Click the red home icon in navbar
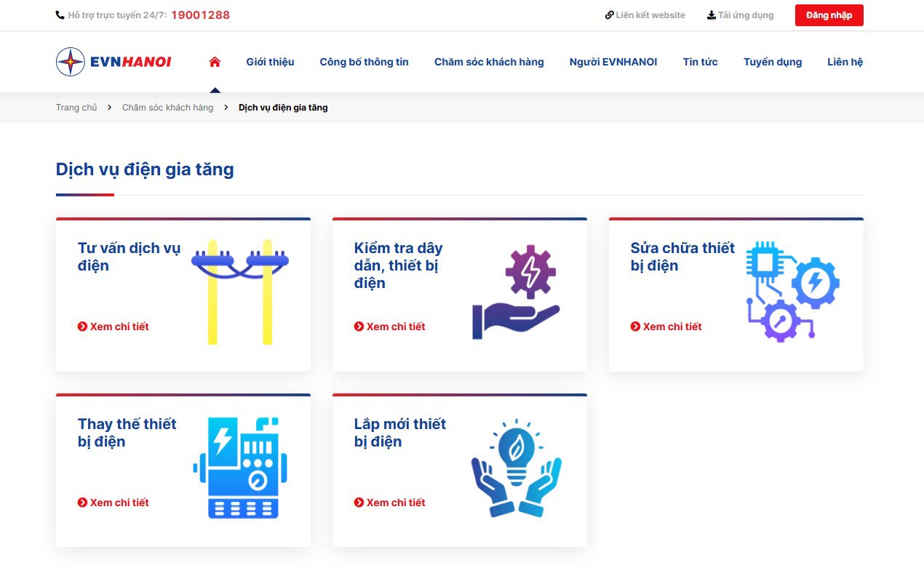The image size is (924, 576). (x=215, y=62)
